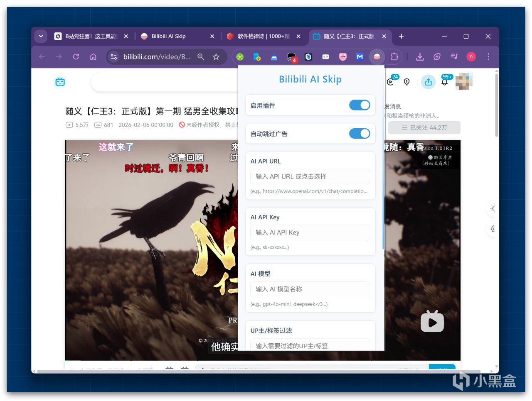Click the 681 danmaku count
The height and width of the screenshot is (401, 532).
click(x=104, y=125)
